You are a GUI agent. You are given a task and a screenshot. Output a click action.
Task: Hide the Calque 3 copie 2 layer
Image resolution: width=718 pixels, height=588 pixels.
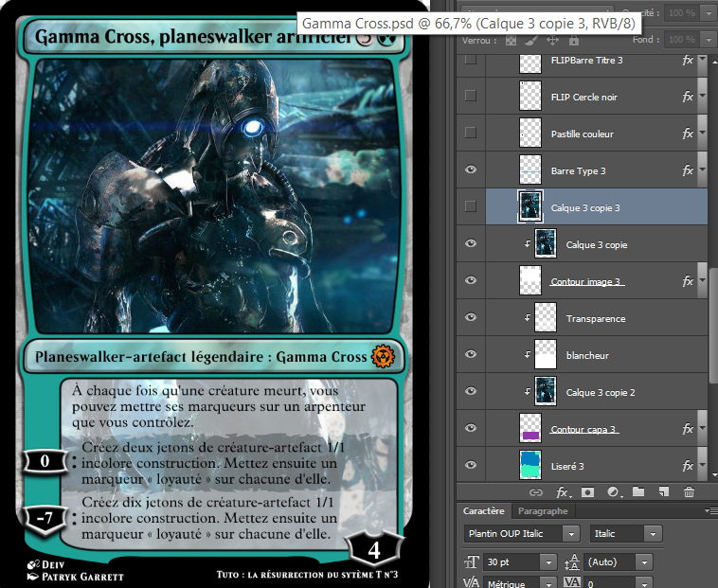pos(470,391)
